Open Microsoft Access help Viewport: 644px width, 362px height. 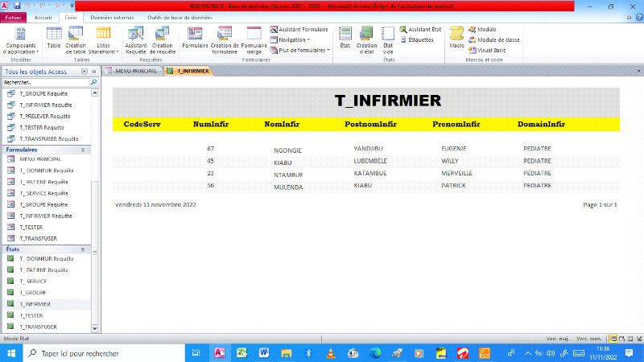(x=639, y=18)
